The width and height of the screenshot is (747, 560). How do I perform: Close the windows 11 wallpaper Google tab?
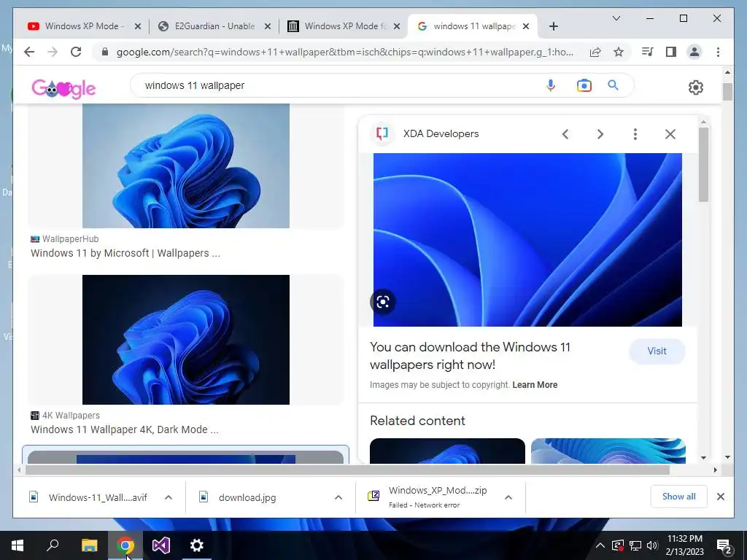[x=526, y=26]
